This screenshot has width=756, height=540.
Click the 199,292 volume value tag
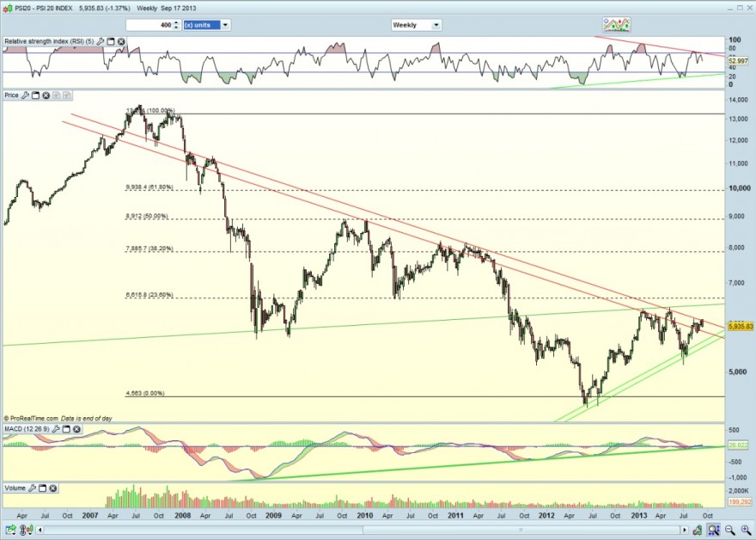(x=741, y=502)
